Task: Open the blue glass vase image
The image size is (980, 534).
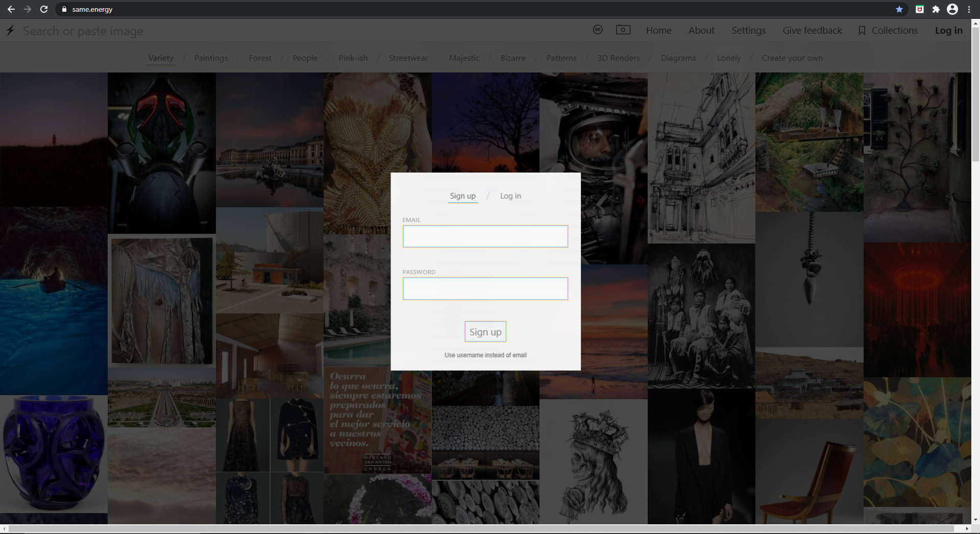Action: click(x=54, y=454)
